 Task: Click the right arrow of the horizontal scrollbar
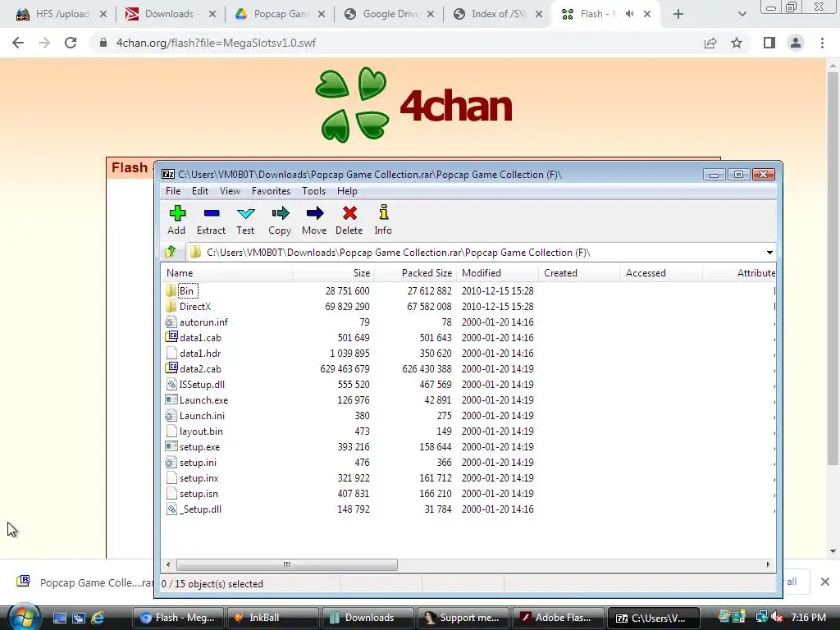point(768,564)
